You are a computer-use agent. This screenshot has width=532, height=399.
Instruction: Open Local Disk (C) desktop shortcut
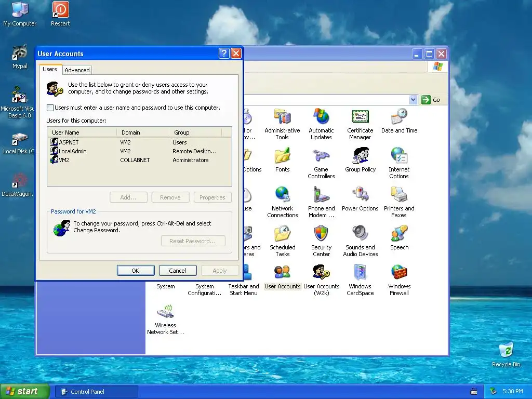(x=19, y=143)
